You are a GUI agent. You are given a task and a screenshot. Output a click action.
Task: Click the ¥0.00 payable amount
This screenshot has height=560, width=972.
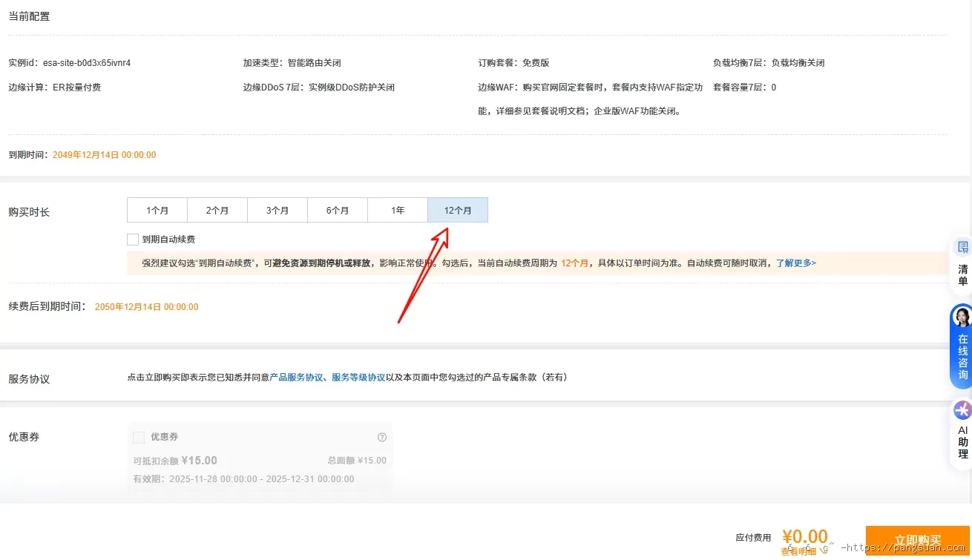(x=804, y=536)
